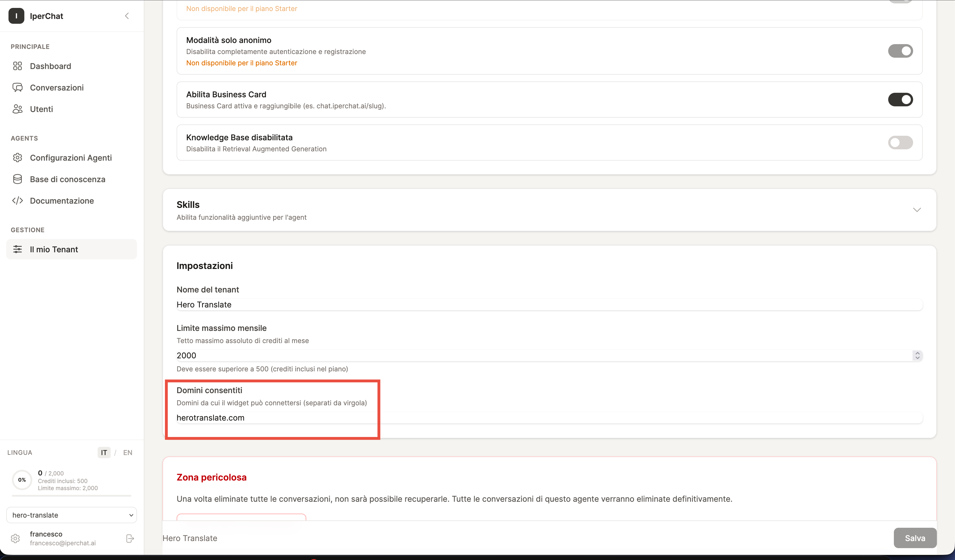Open the Dashboard from the sidebar
The image size is (955, 560).
pyautogui.click(x=50, y=66)
